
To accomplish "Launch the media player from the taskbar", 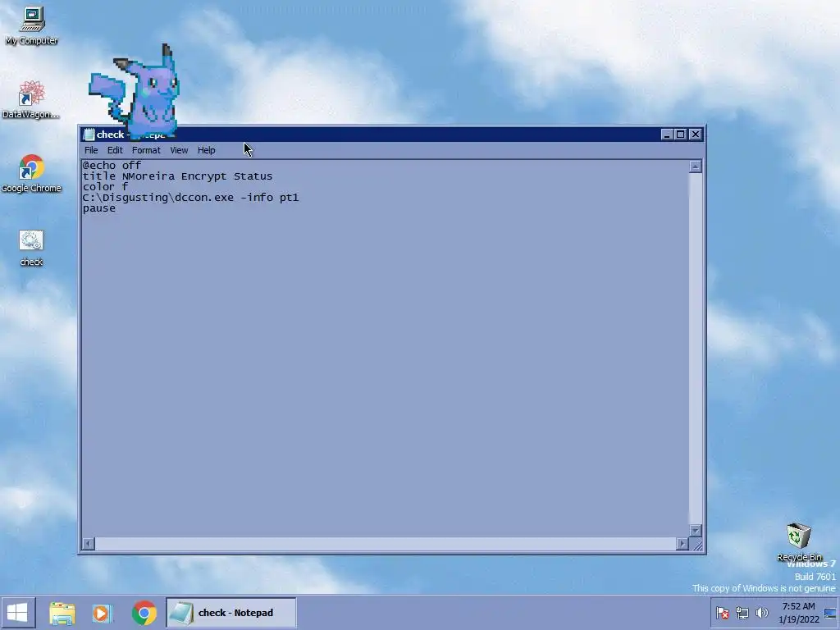I will tap(102, 613).
